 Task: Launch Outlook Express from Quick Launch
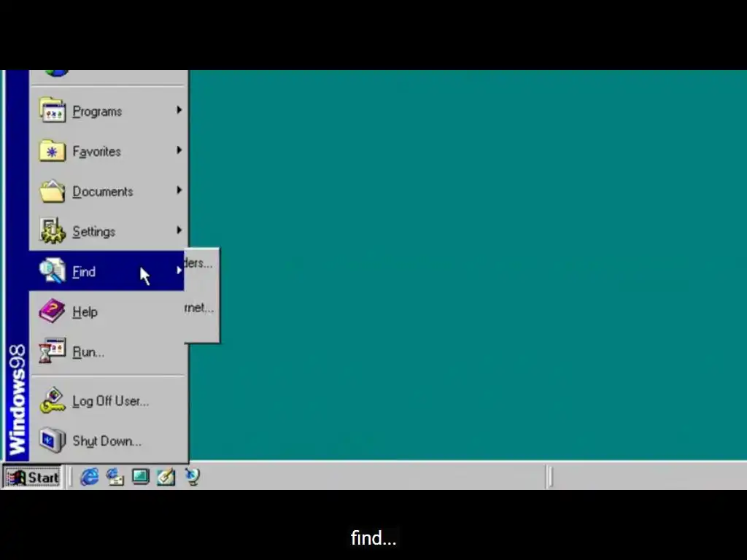pyautogui.click(x=115, y=477)
